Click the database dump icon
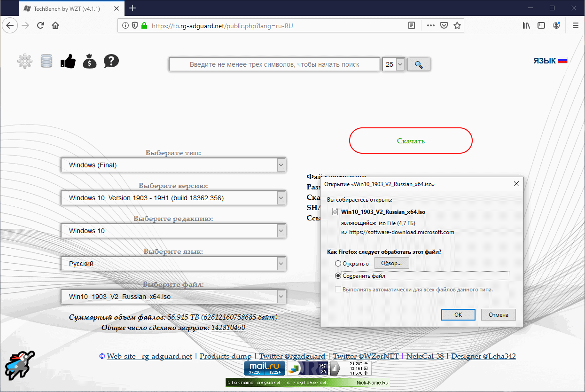This screenshot has width=585, height=392. click(x=46, y=61)
